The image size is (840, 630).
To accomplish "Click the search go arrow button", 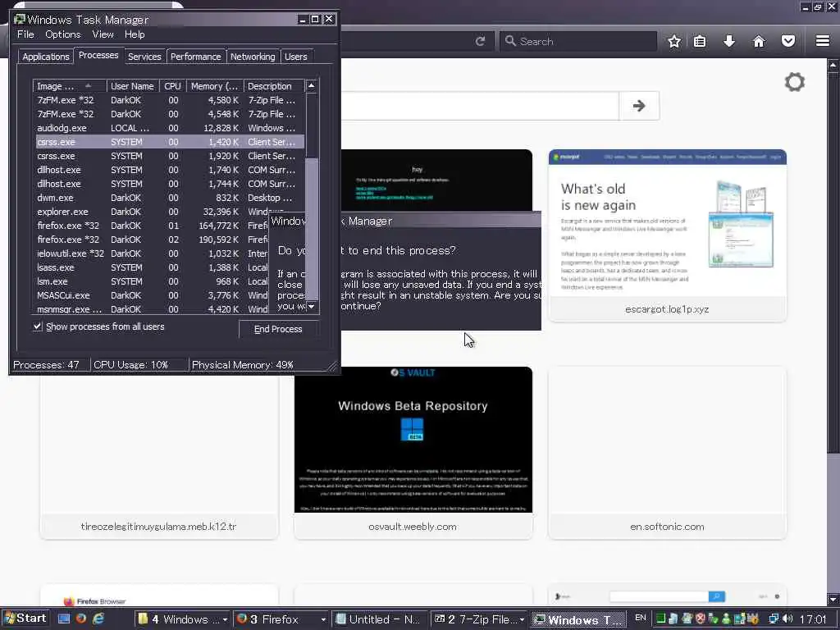I will (x=638, y=106).
